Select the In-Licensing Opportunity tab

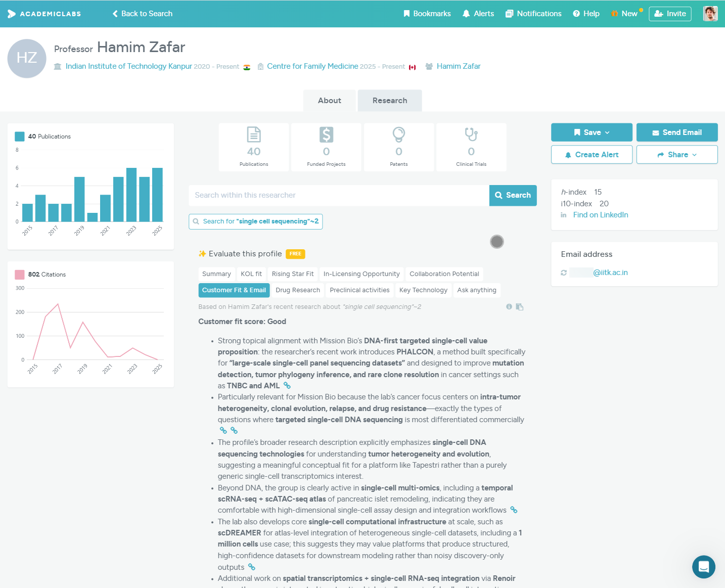[x=361, y=274]
